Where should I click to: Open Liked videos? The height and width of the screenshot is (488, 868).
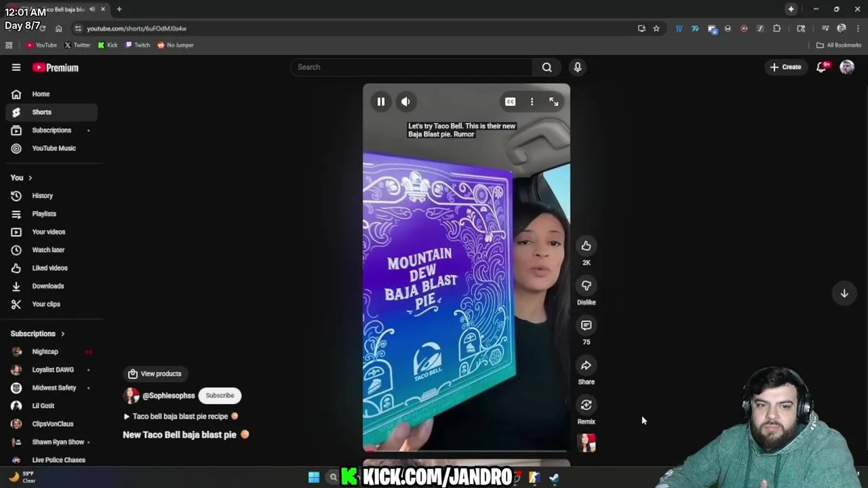(x=52, y=268)
